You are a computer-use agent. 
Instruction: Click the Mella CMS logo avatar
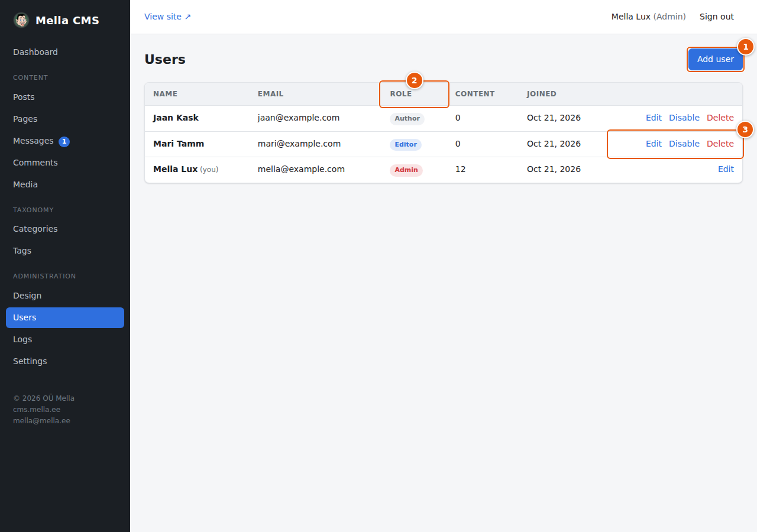tap(21, 20)
